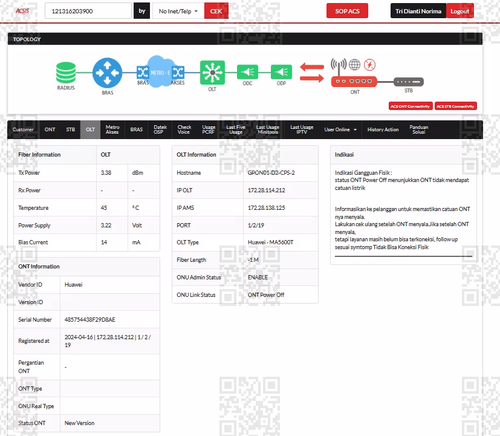Click IP AMS value 172.28.138.125

tap(266, 208)
